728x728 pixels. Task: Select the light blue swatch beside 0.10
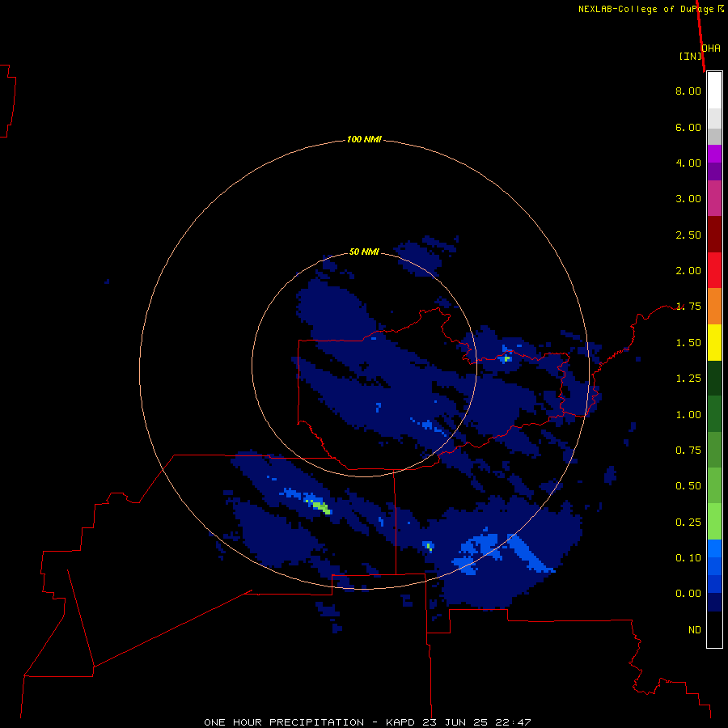click(714, 548)
